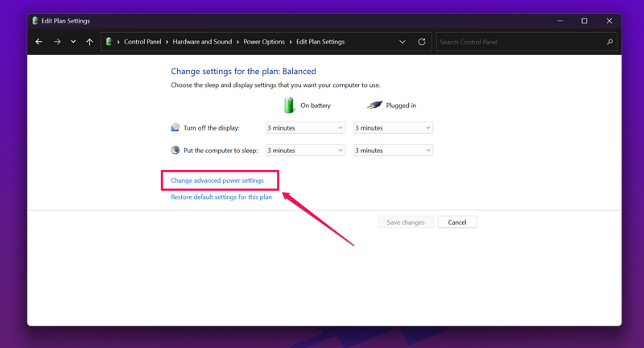644x348 pixels.
Task: Click the Back navigation arrow
Action: (x=39, y=42)
